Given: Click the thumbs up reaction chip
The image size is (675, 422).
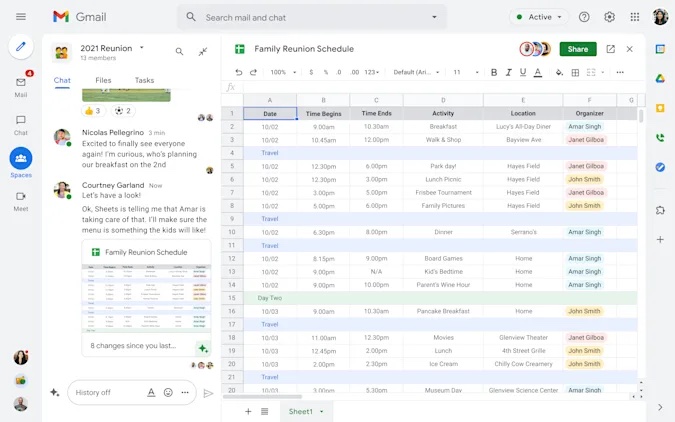Looking at the screenshot, I should (93, 111).
